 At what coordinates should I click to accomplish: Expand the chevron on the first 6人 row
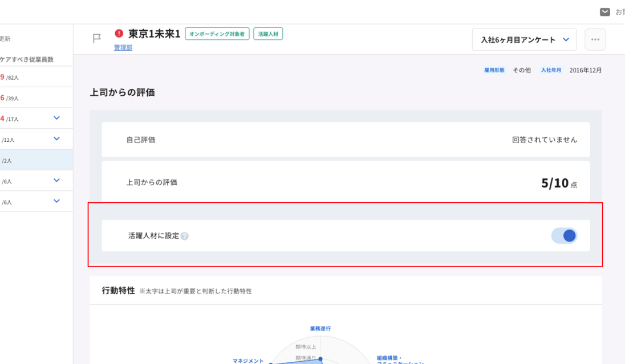point(55,180)
